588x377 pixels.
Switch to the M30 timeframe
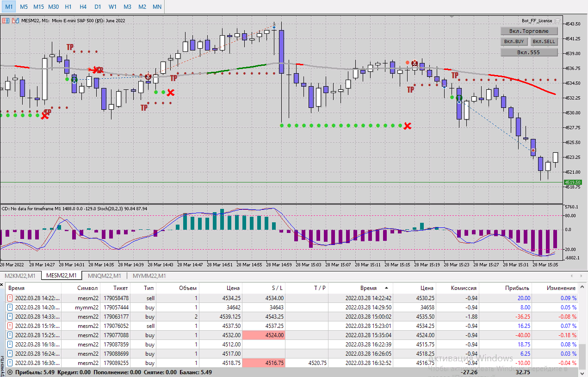tap(53, 6)
